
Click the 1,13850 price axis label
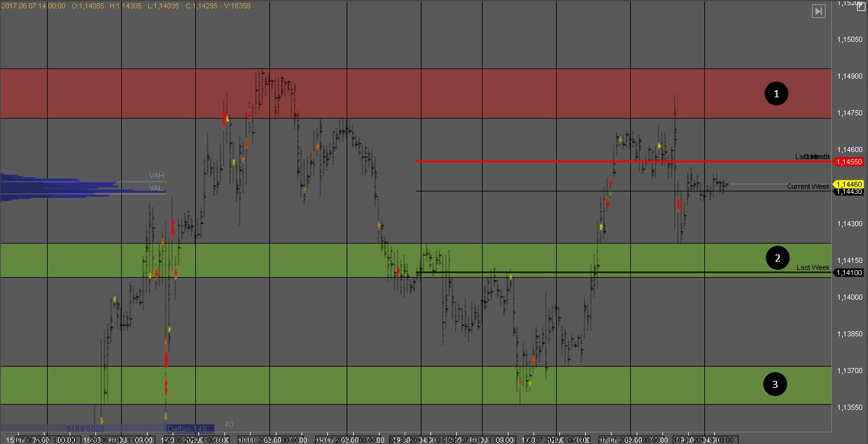pyautogui.click(x=849, y=334)
